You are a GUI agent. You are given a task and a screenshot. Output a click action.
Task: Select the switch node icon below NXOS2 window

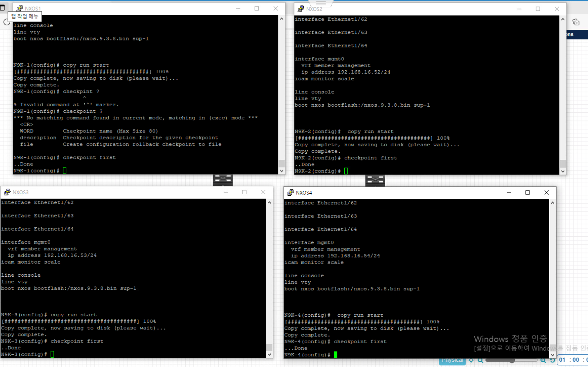click(375, 180)
